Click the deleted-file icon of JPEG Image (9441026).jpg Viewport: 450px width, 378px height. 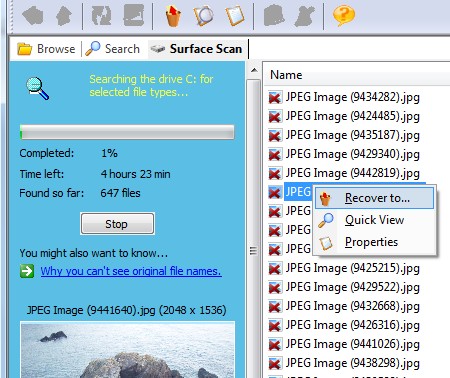[275, 344]
